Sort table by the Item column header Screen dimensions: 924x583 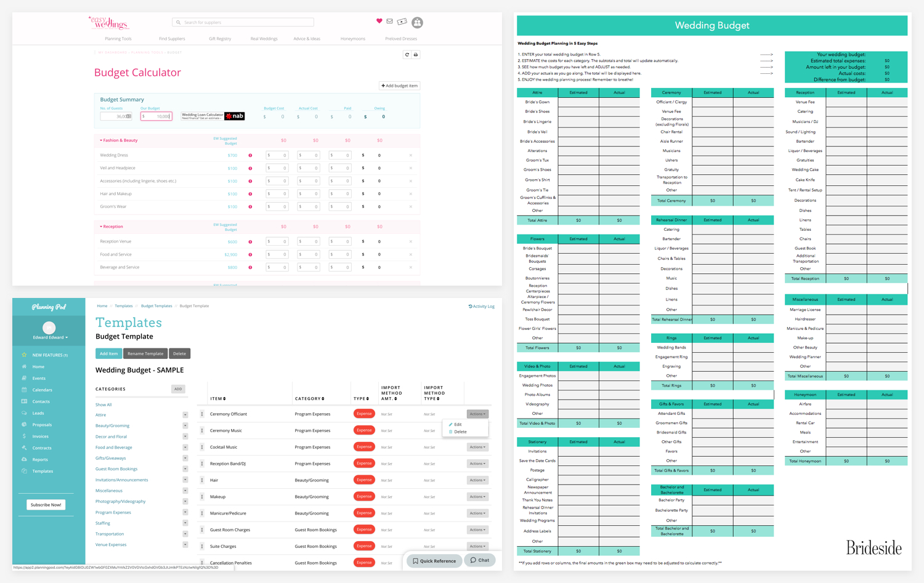click(x=218, y=398)
